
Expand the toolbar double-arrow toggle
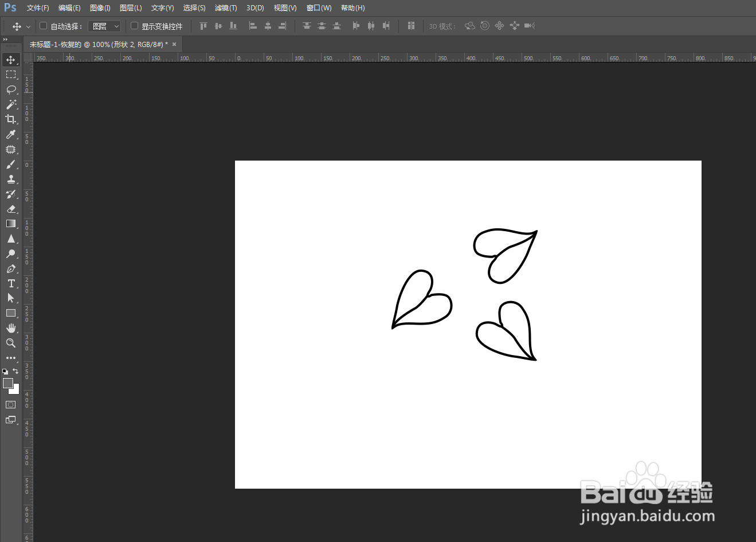5,40
